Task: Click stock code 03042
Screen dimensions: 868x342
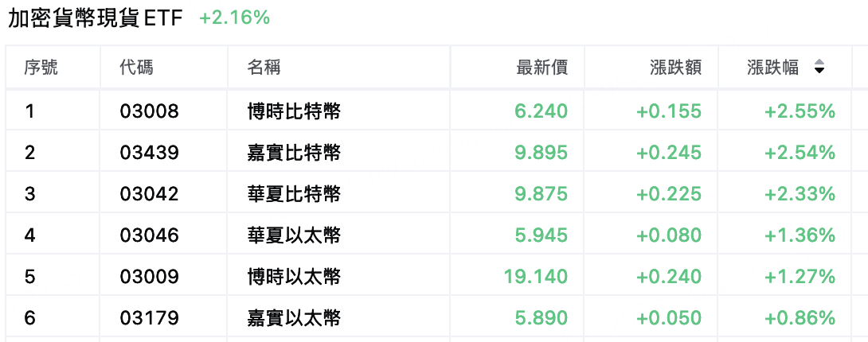Action: point(150,194)
